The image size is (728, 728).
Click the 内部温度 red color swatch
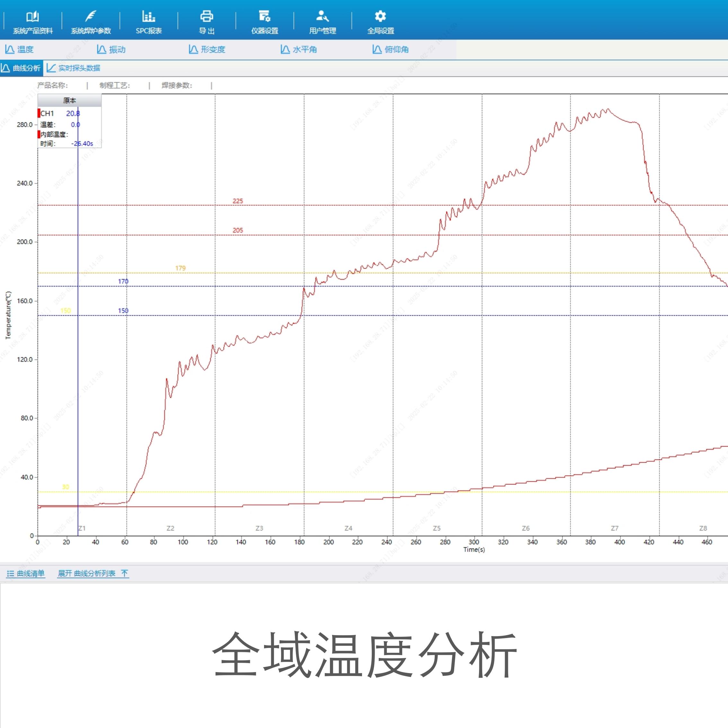click(39, 134)
